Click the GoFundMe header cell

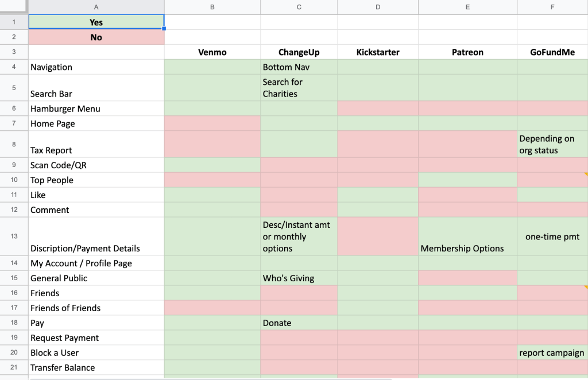(x=552, y=52)
